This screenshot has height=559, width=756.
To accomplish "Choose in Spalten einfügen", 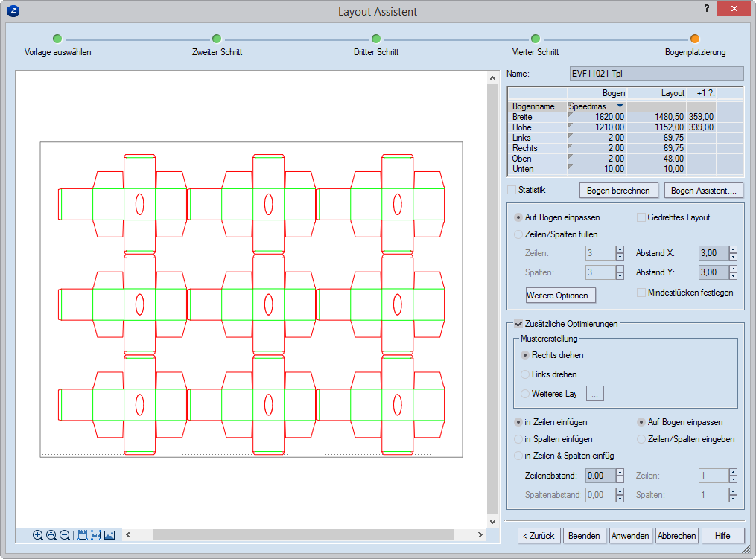I will pyautogui.click(x=518, y=439).
